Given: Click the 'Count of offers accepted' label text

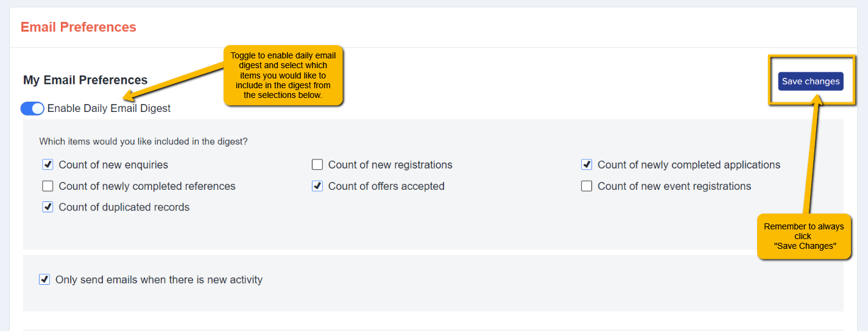Looking at the screenshot, I should [386, 186].
